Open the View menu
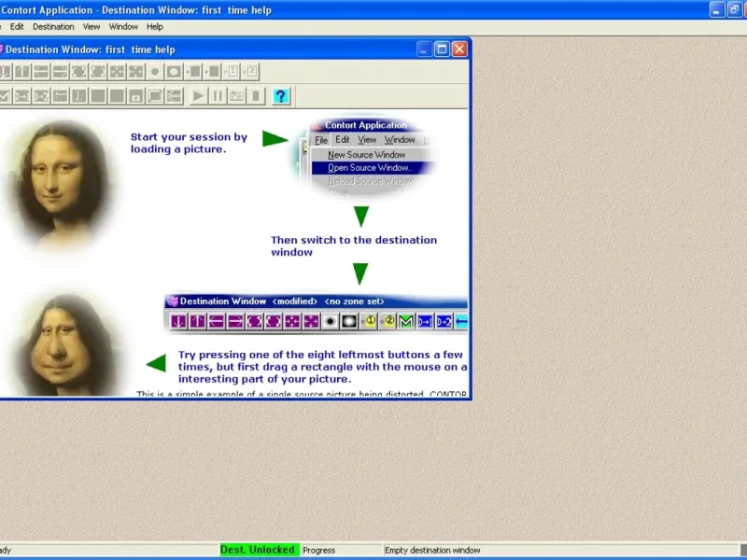The image size is (747, 560). pos(92,27)
